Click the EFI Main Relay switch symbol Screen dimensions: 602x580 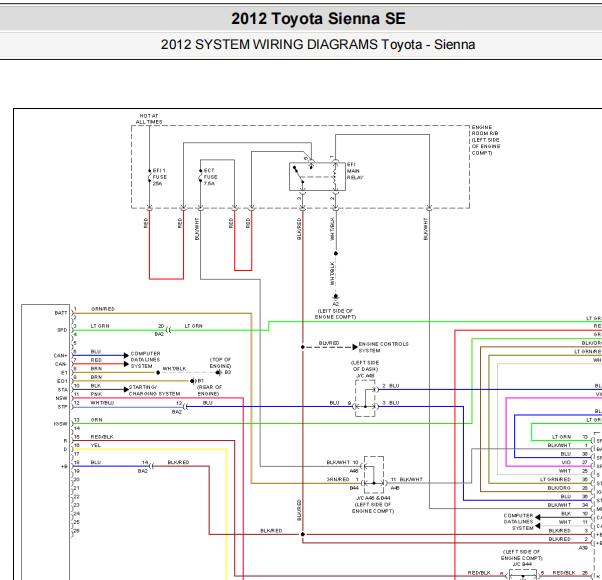click(318, 177)
